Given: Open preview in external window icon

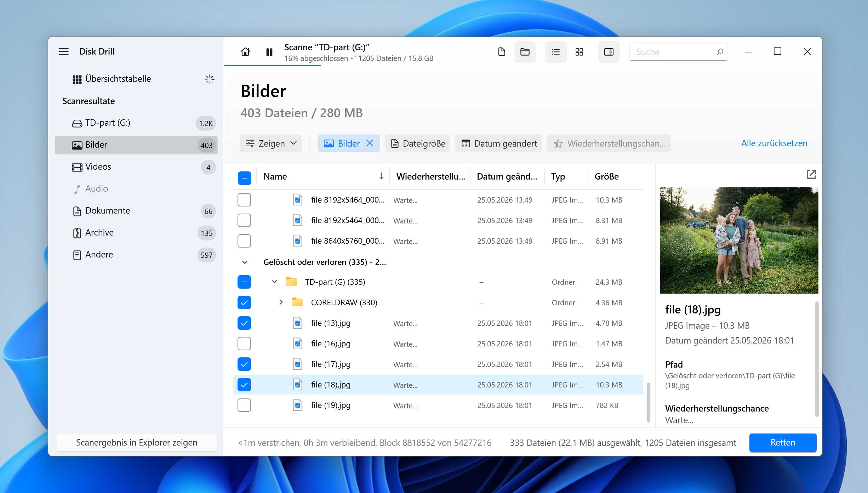Looking at the screenshot, I should tap(811, 174).
